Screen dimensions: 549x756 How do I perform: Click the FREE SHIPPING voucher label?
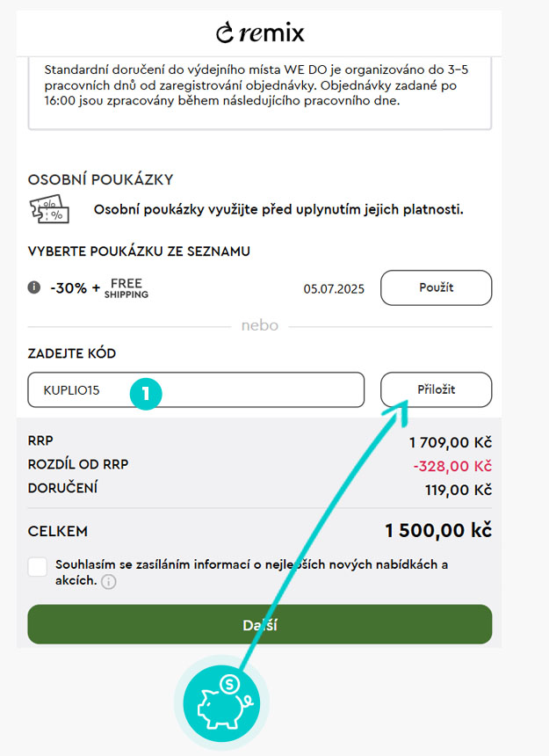pyautogui.click(x=126, y=287)
